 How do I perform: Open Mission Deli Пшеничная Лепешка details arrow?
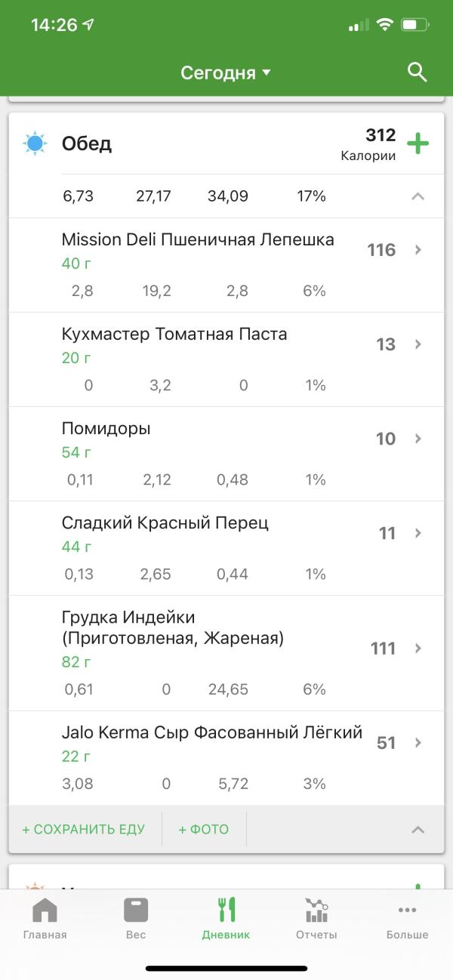[x=418, y=250]
